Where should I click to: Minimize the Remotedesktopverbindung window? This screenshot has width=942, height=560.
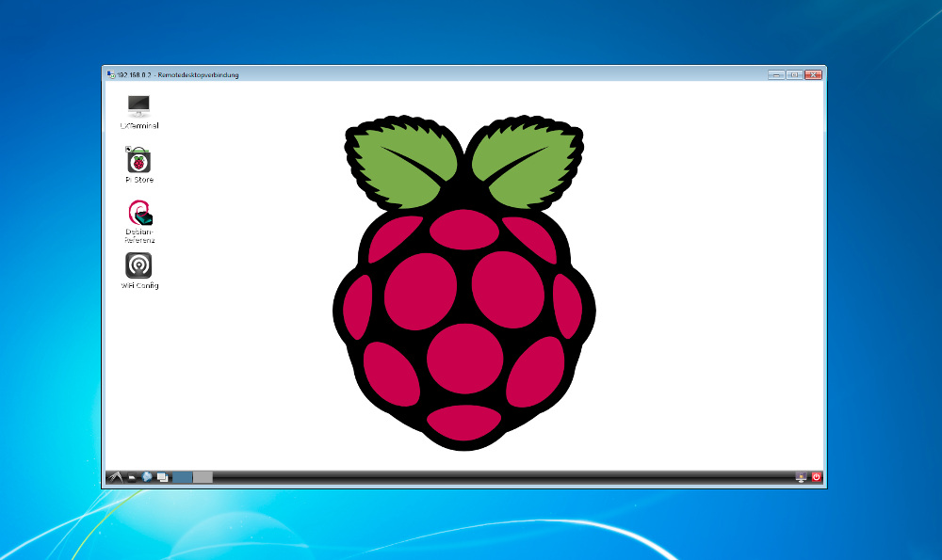coord(776,75)
